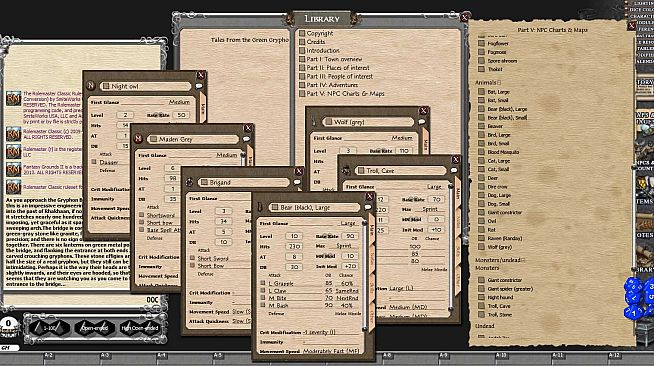Click Bear's Hits value field 210

tap(294, 246)
